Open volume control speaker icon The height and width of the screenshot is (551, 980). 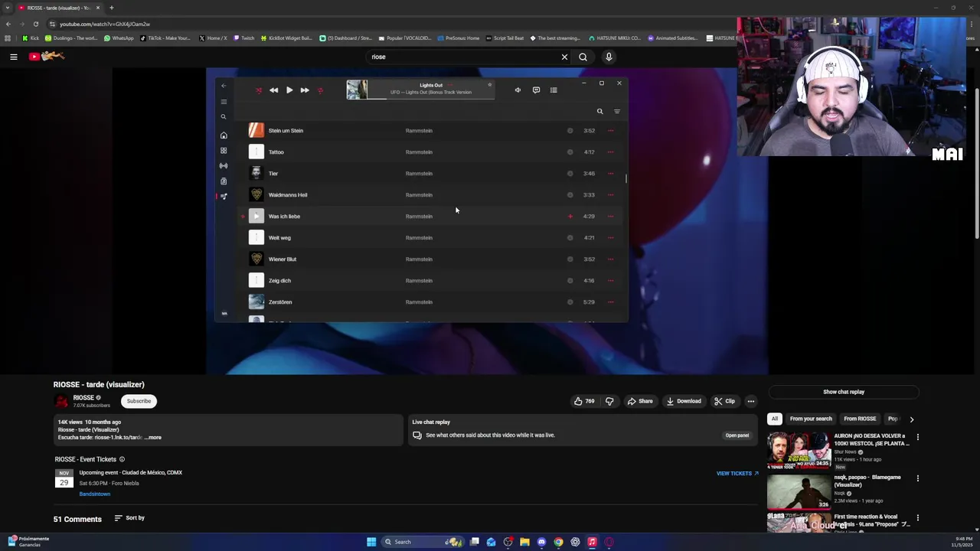point(518,90)
